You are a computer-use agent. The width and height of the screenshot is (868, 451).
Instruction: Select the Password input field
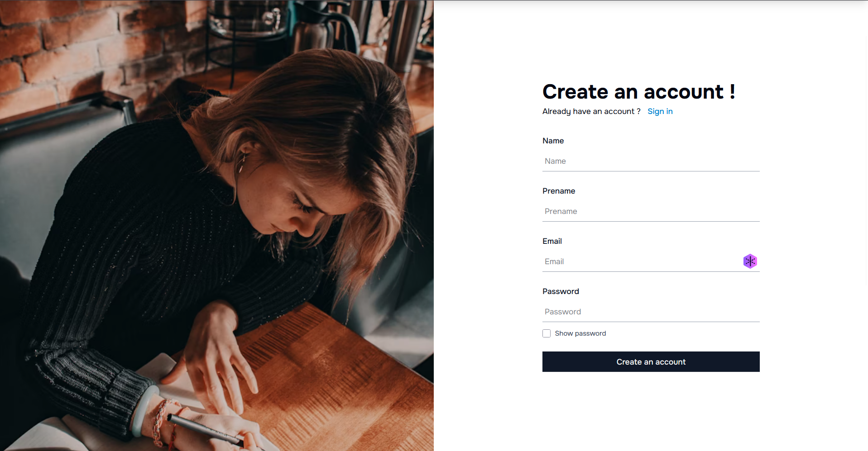coord(651,312)
